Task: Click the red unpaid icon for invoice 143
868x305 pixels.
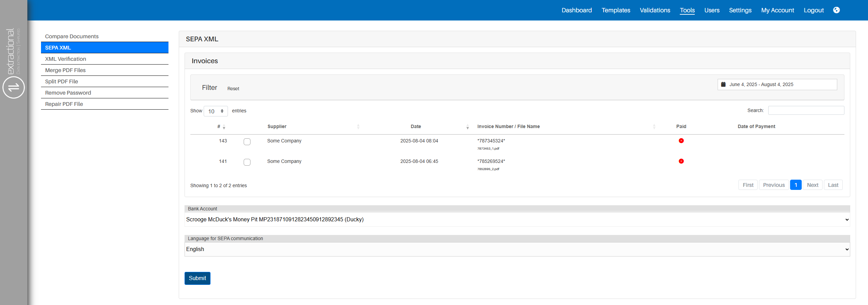Action: 681,141
